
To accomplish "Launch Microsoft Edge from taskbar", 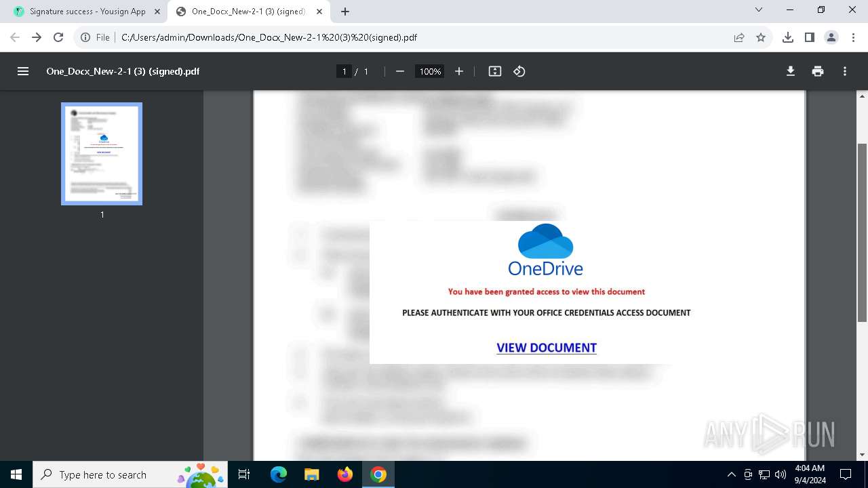I will [279, 474].
